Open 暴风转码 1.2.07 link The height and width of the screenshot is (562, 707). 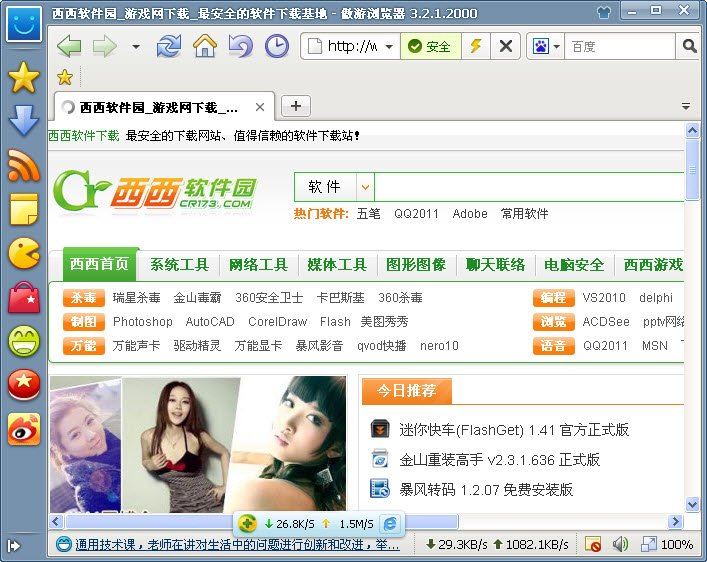(486, 489)
